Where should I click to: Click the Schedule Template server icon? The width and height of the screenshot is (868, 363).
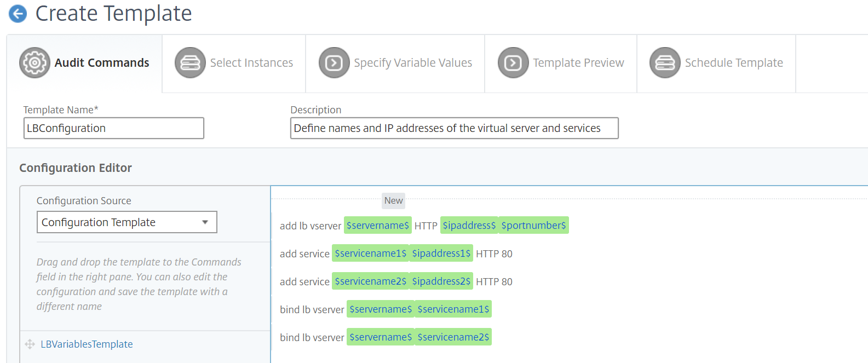665,62
